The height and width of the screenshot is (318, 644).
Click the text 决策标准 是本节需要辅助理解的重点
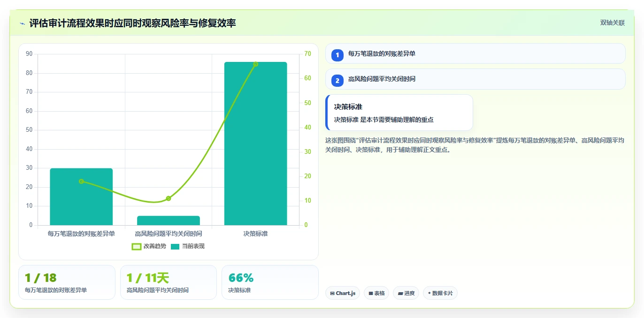click(x=383, y=120)
